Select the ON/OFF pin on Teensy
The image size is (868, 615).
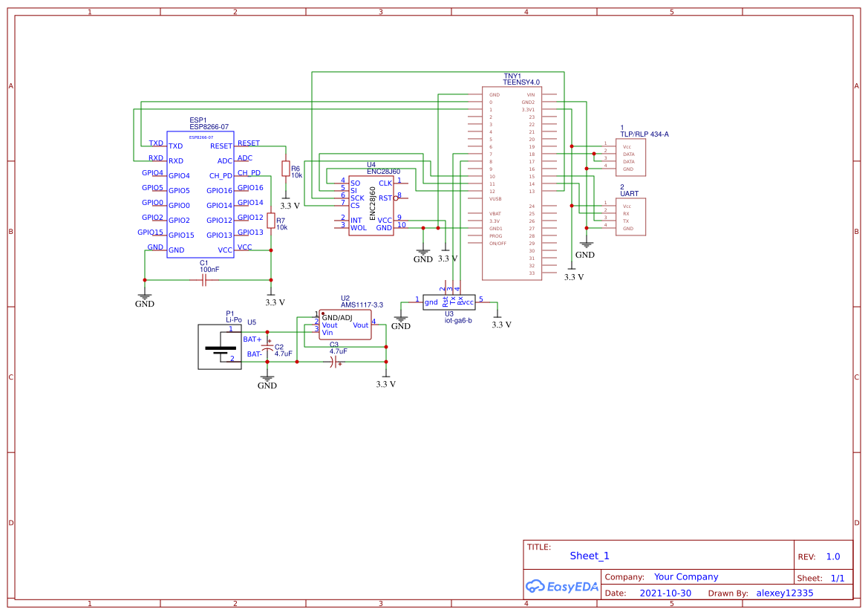click(x=497, y=244)
